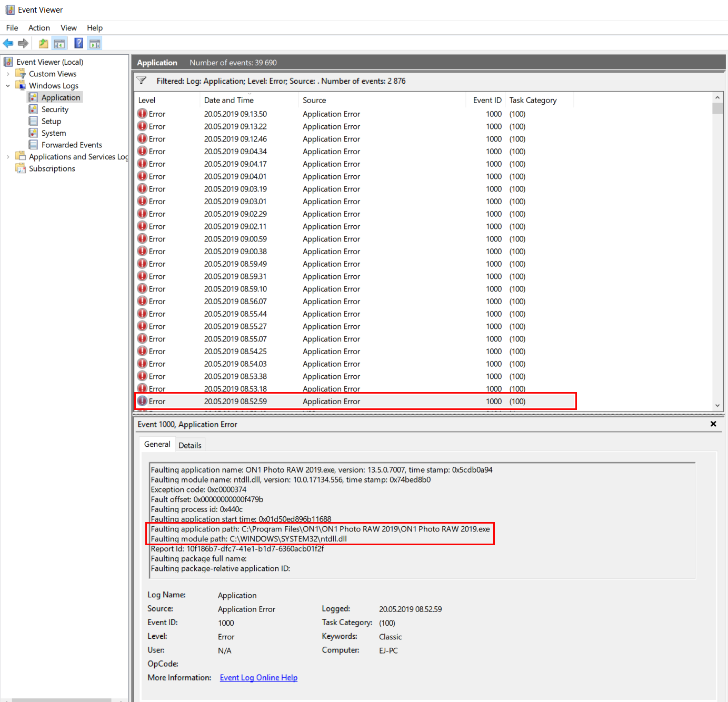Toggle the Show/Hide Console Tree toolbar icon
Viewport: 728px width, 702px height.
coord(59,44)
